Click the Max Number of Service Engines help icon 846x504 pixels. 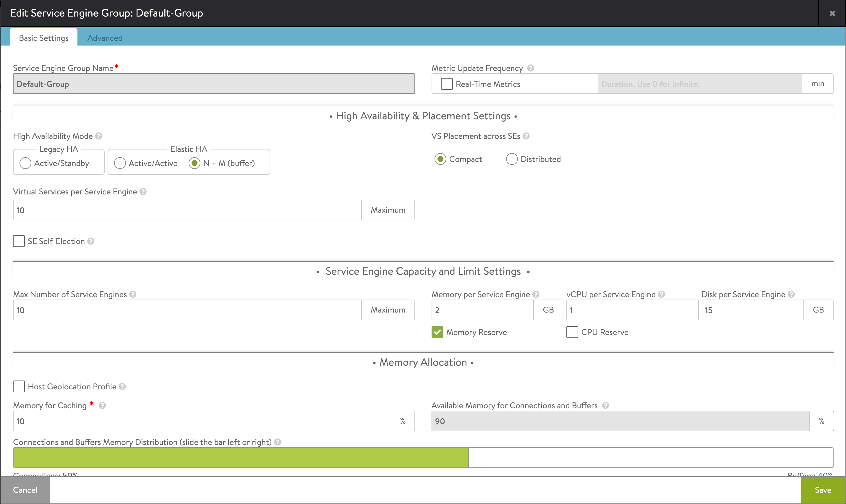click(133, 295)
